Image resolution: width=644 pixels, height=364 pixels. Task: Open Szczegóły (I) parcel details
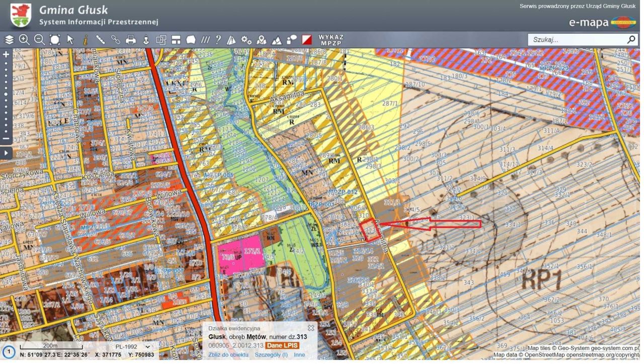coord(271,355)
